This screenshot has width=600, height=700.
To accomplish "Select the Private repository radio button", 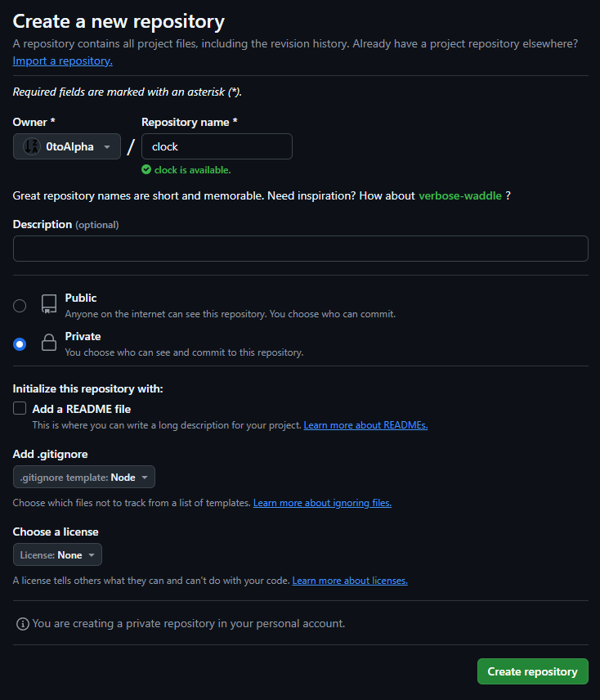I will [x=20, y=343].
